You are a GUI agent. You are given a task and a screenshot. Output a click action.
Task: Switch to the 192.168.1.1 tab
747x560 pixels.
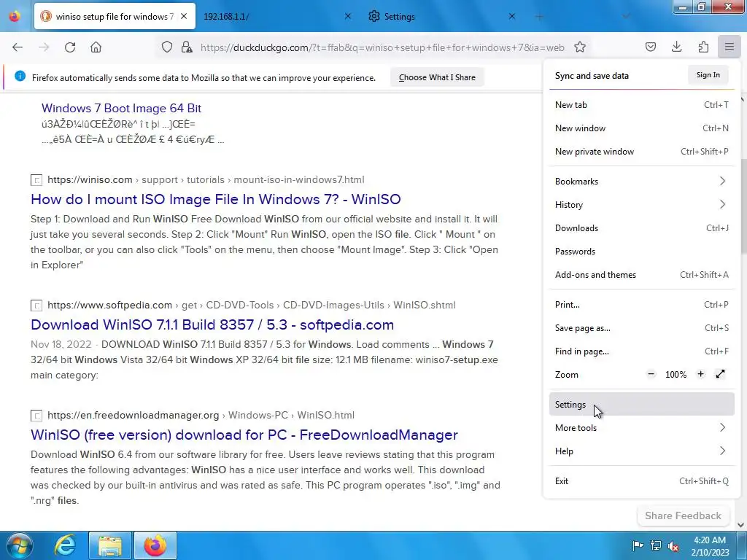276,16
